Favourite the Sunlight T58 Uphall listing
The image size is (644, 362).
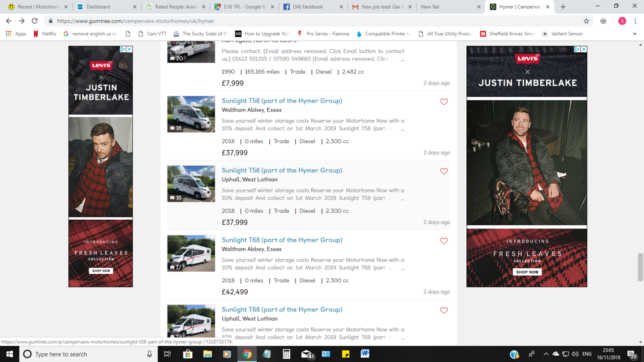(x=444, y=171)
